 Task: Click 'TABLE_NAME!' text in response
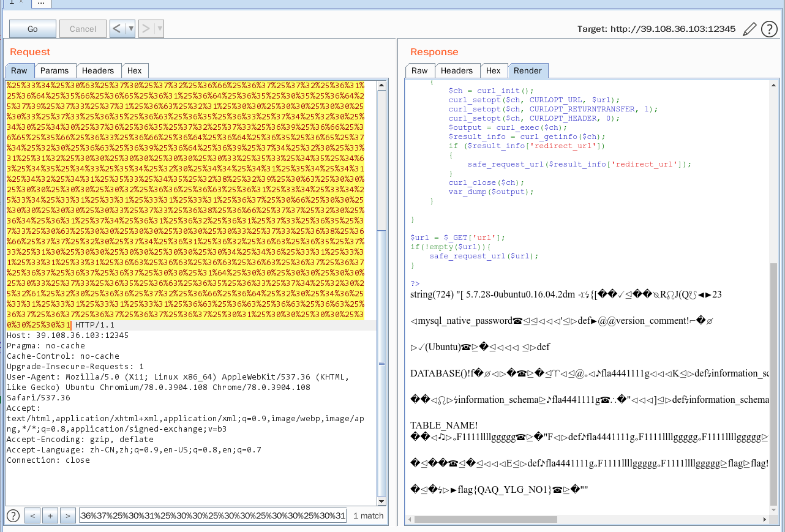coord(444,425)
